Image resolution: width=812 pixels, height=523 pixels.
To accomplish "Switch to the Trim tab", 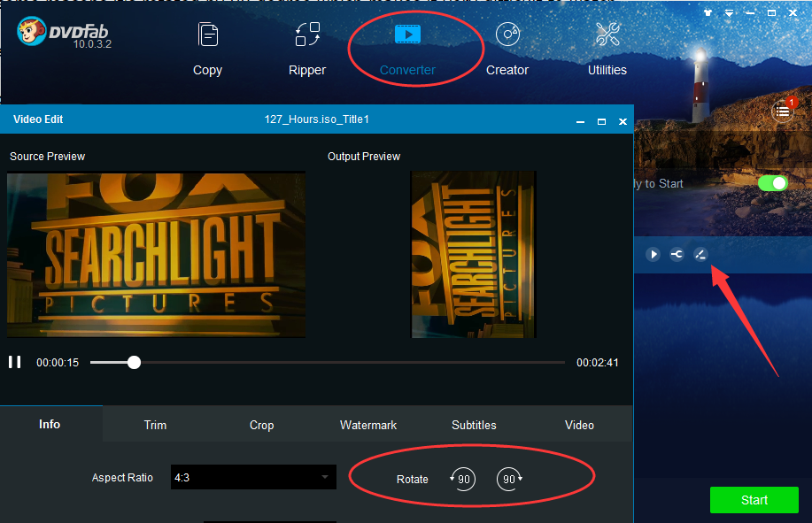I will click(x=155, y=425).
